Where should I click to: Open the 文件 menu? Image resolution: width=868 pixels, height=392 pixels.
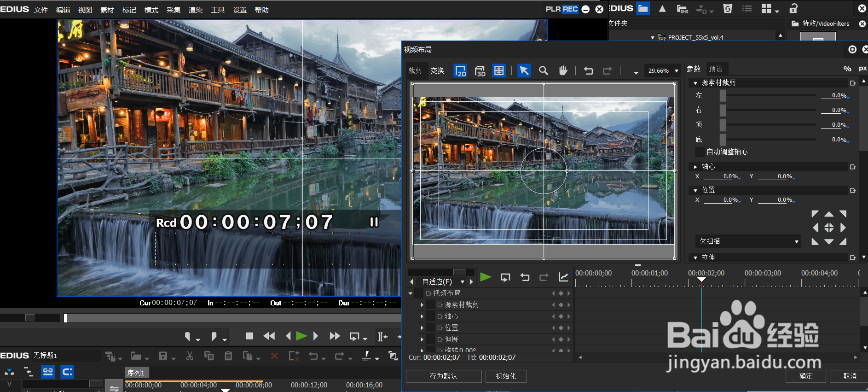tap(41, 10)
